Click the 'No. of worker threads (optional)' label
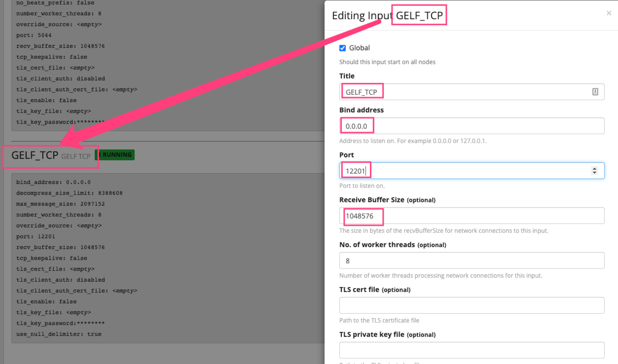 (393, 245)
